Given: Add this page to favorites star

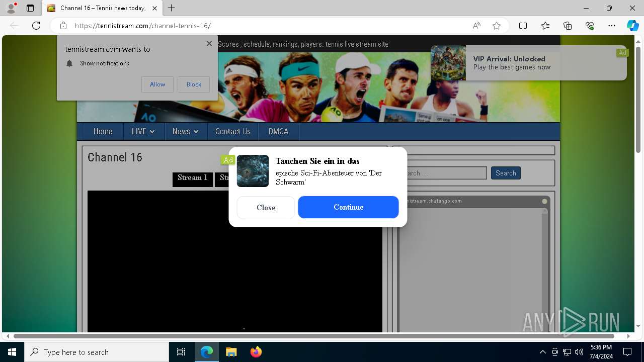Looking at the screenshot, I should tap(497, 26).
